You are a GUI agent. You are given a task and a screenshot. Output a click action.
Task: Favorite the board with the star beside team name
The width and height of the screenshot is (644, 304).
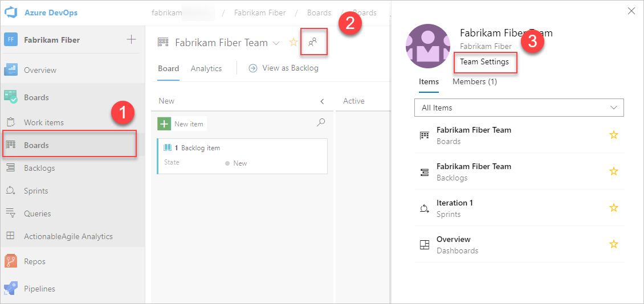pos(294,42)
